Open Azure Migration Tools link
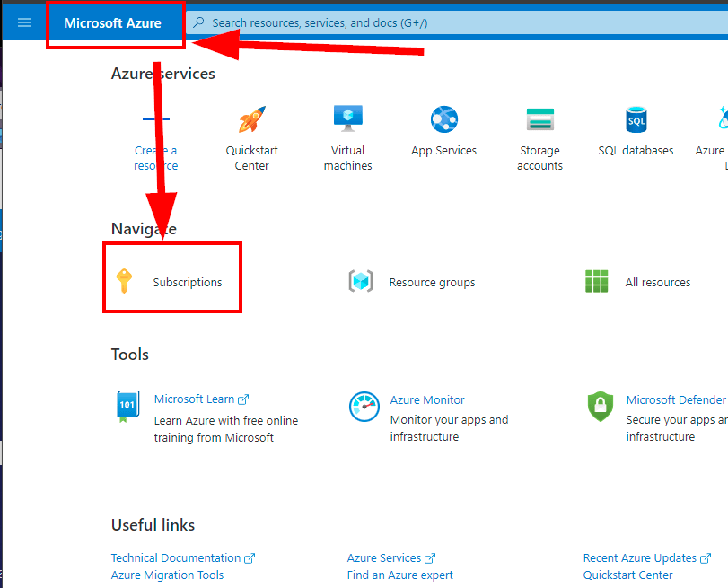728x588 pixels. pyautogui.click(x=167, y=575)
